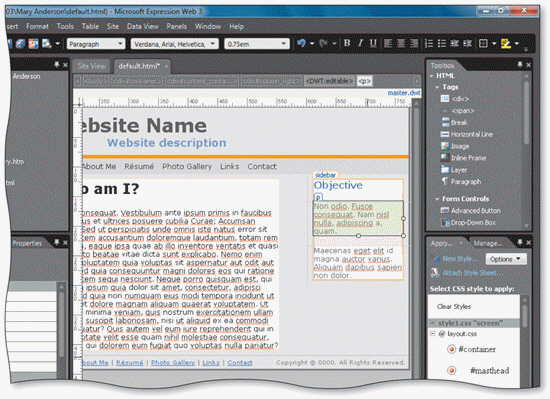Increase indent position
This screenshot has height=399, width=550.
click(x=467, y=43)
